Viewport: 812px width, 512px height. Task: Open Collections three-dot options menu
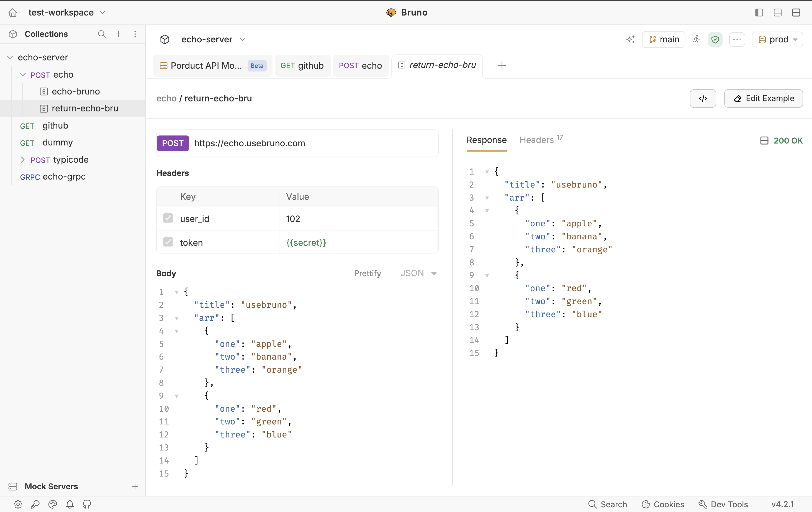point(135,34)
